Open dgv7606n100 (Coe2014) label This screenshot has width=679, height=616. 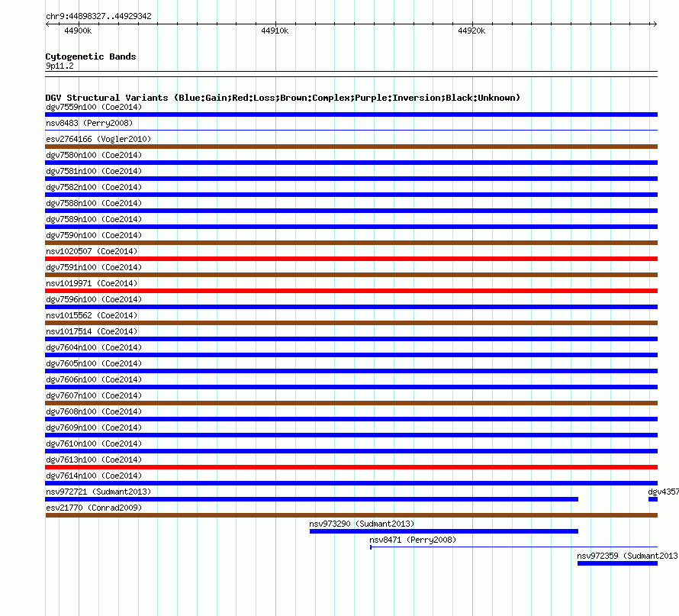pyautogui.click(x=94, y=379)
